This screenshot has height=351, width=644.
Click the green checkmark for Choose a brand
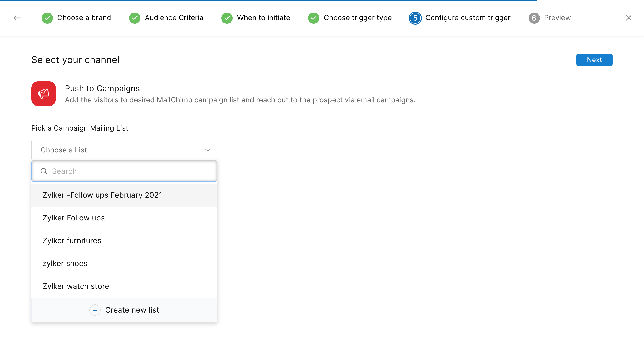pyautogui.click(x=47, y=18)
